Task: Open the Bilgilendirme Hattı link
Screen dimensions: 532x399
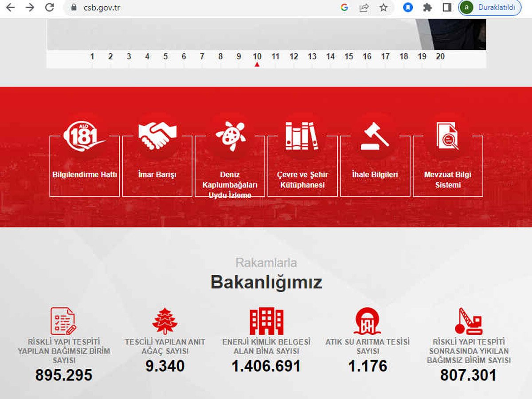Action: [85, 175]
